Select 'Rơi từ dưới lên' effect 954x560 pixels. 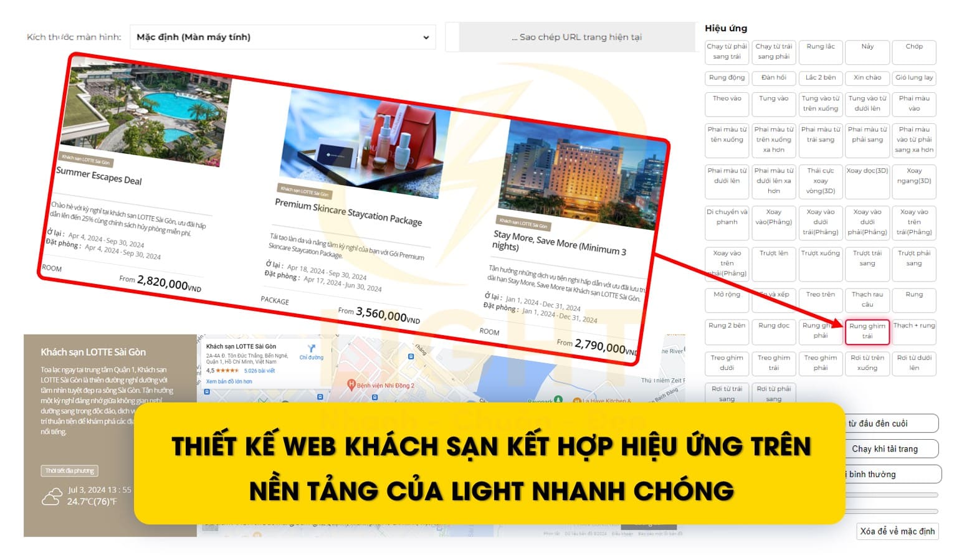tap(913, 363)
